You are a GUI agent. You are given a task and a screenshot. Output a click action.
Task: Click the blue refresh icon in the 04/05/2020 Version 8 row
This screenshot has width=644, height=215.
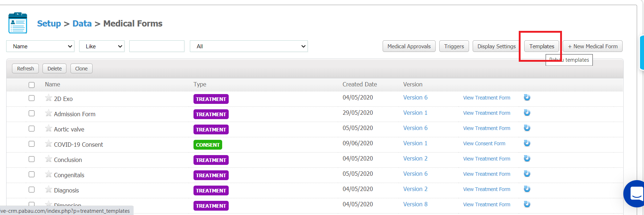(527, 204)
